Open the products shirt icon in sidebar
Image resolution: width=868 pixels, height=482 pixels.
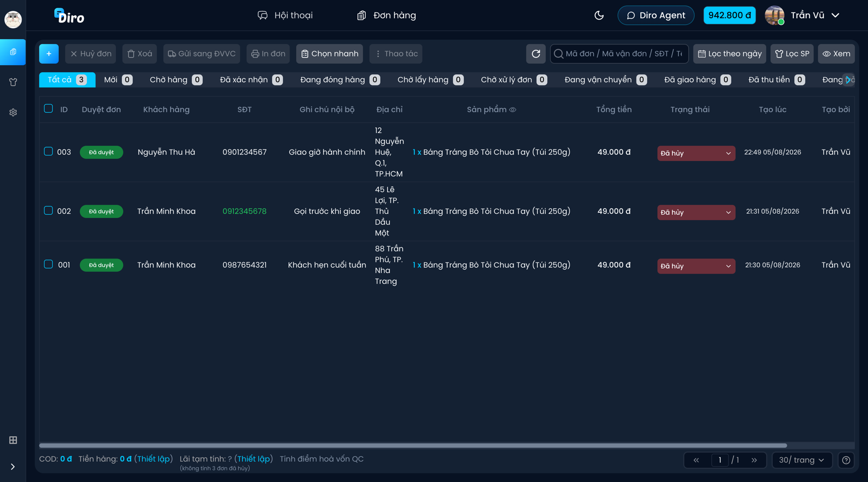[x=13, y=83]
